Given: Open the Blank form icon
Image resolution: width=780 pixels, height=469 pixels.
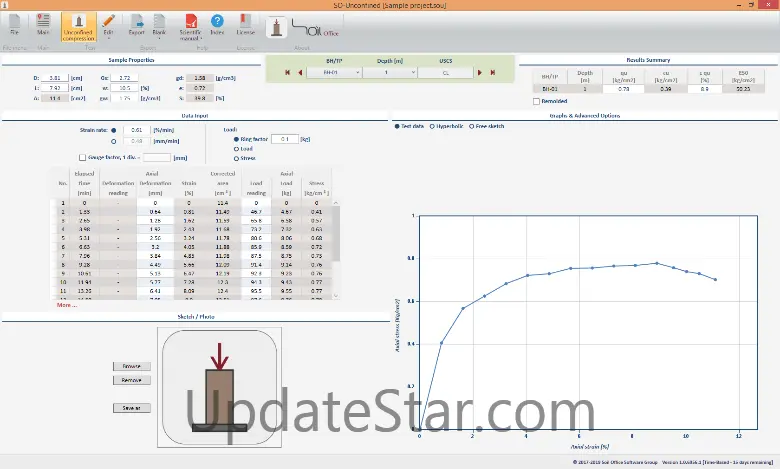Looking at the screenshot, I should pos(159,23).
